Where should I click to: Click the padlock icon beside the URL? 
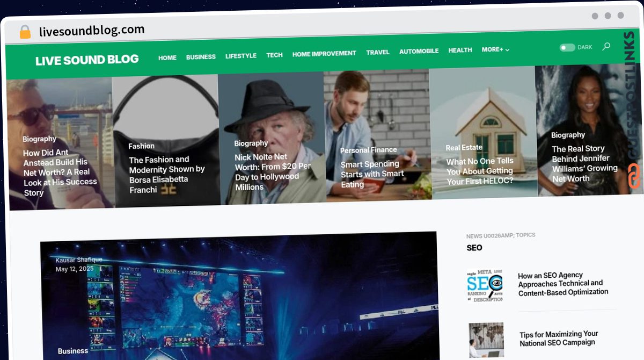click(25, 32)
